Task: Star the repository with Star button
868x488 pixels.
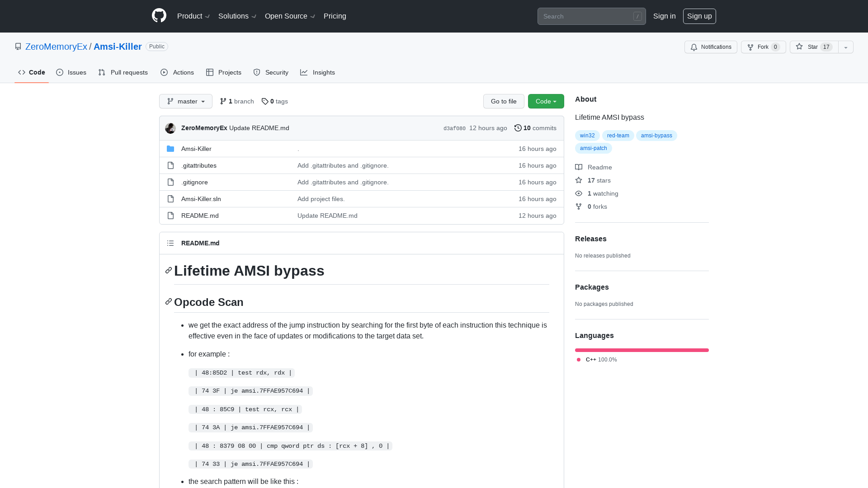Action: click(x=814, y=47)
